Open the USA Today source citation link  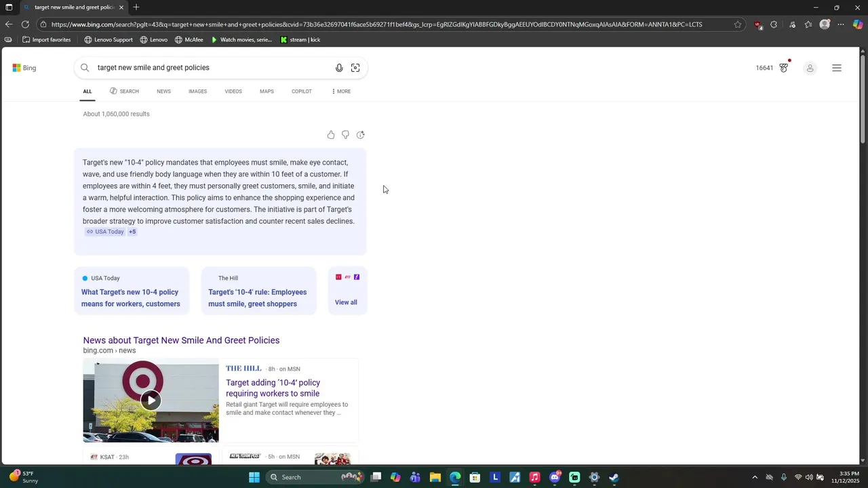coord(105,232)
